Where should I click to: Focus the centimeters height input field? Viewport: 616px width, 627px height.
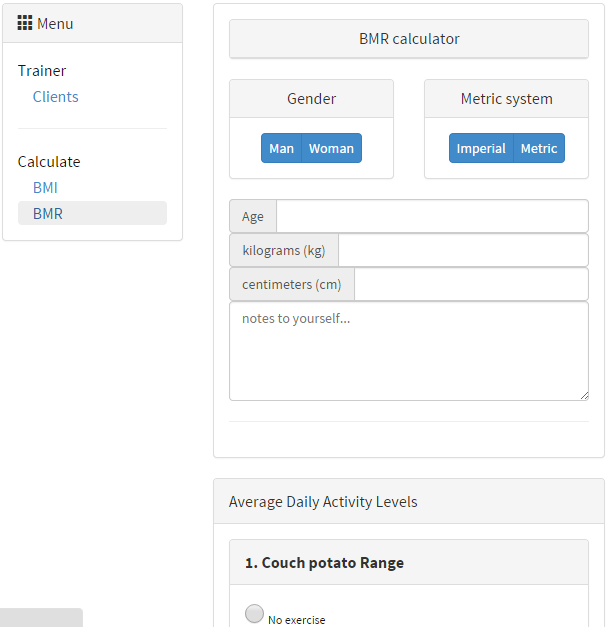click(x=471, y=284)
